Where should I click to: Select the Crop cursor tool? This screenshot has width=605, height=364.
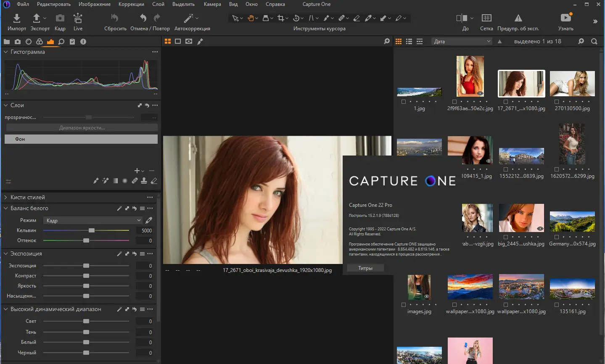point(280,18)
